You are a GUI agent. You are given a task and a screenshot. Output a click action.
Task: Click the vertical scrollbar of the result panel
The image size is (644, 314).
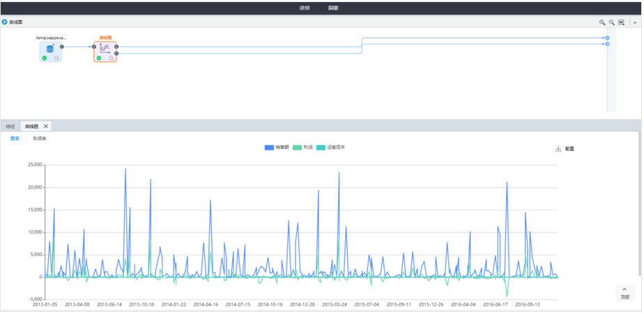[638, 204]
